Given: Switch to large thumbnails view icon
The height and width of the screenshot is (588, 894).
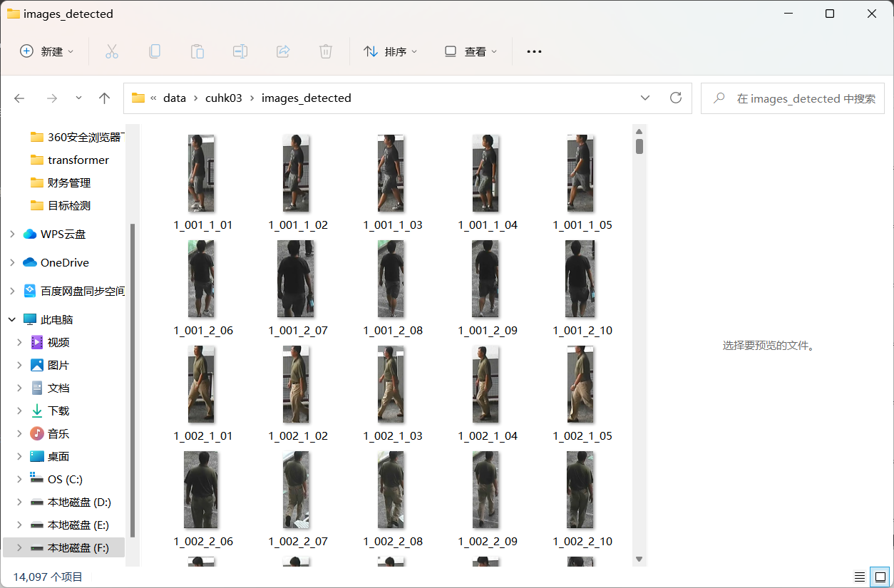Looking at the screenshot, I should pyautogui.click(x=880, y=577).
